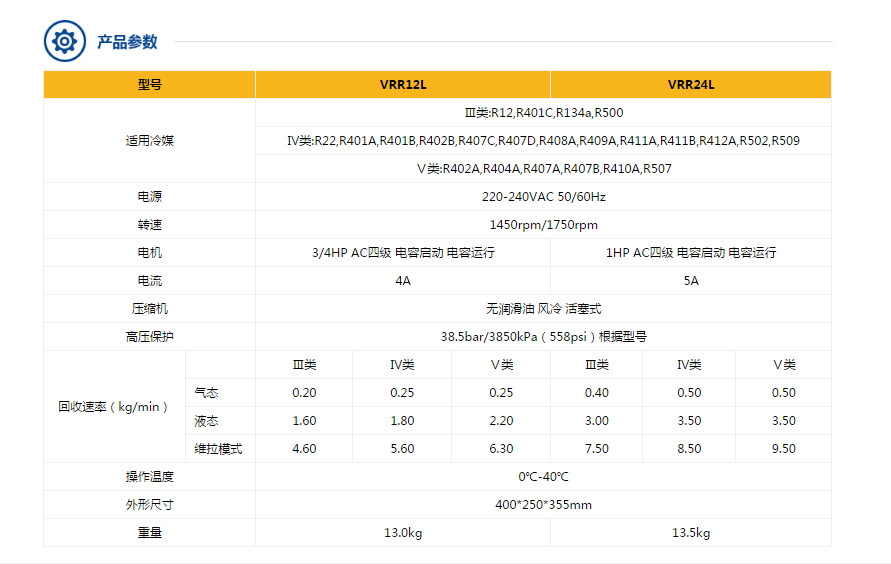Select the 1.80 liquid-state value
The width and height of the screenshot is (891, 564).
pos(402,421)
